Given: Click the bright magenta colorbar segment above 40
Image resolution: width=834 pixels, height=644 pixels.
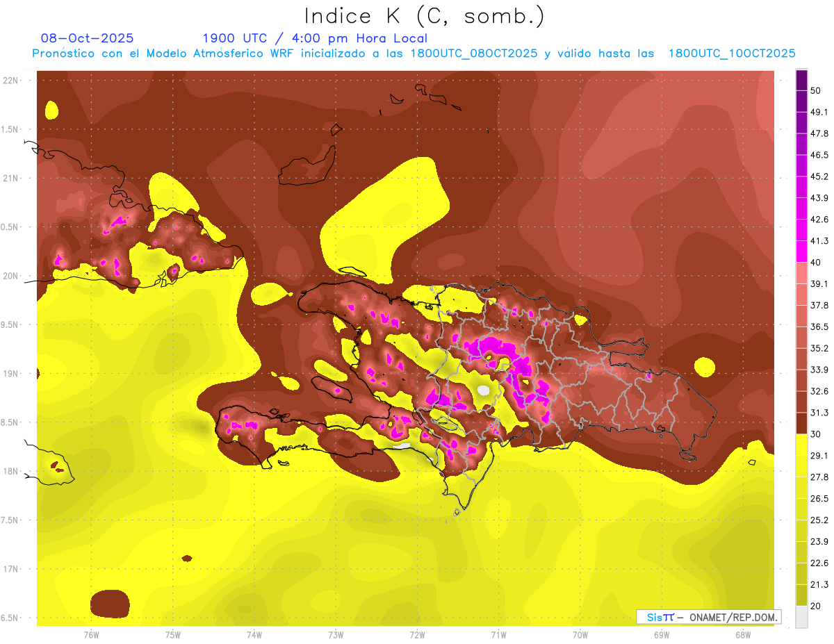Looking at the screenshot, I should (802, 251).
